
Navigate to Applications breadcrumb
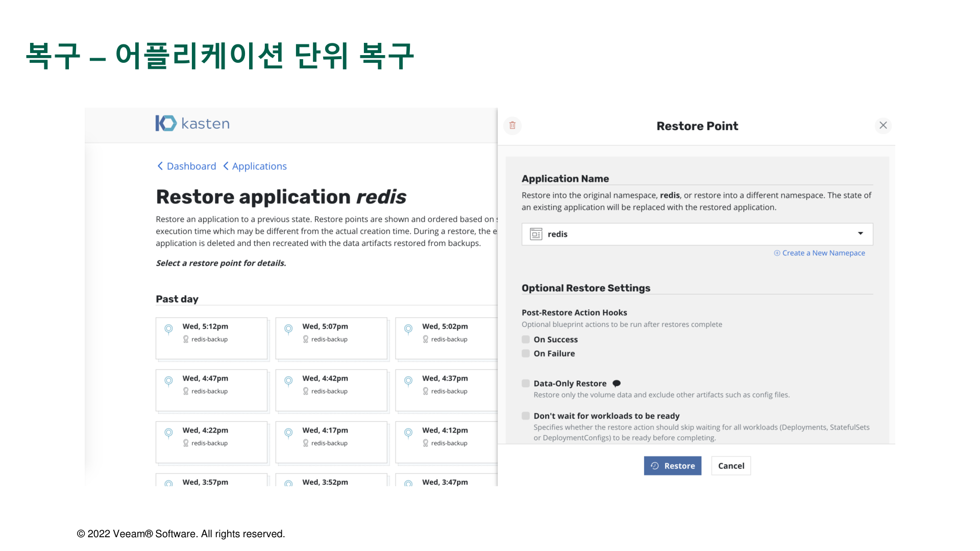(255, 166)
